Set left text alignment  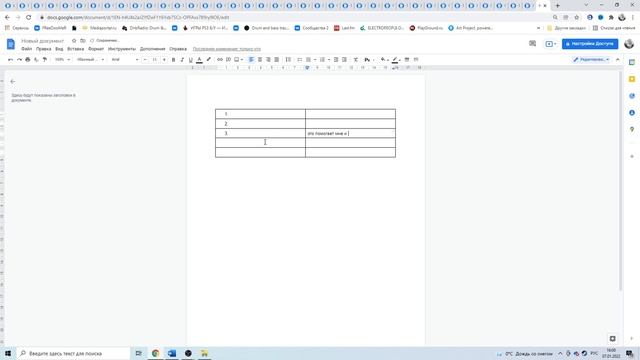(251, 60)
